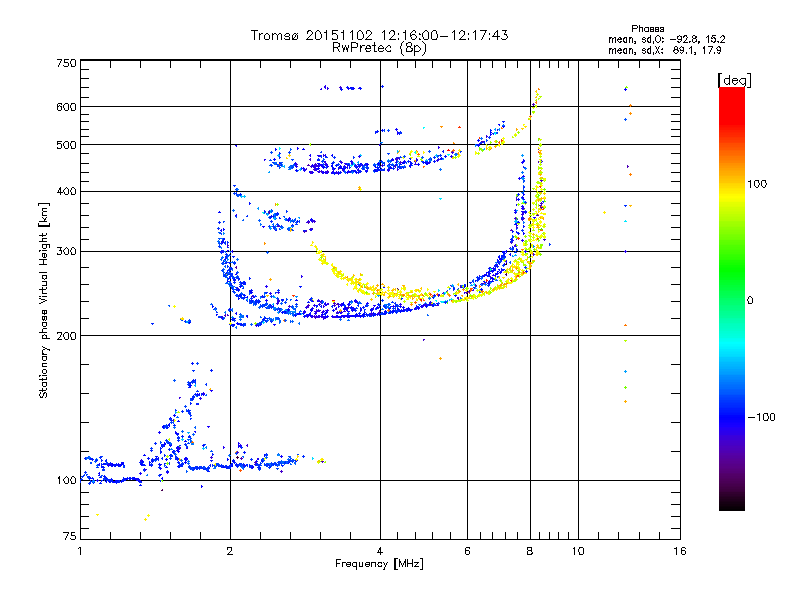Select the "RwPretec (8p)" subtitle
The height and width of the screenshot is (600, 800).
(x=379, y=48)
